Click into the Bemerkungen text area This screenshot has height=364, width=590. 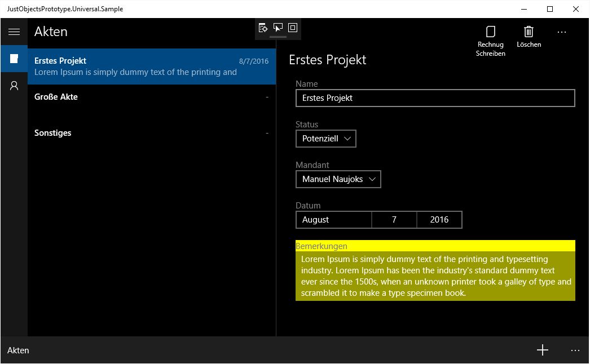click(435, 276)
